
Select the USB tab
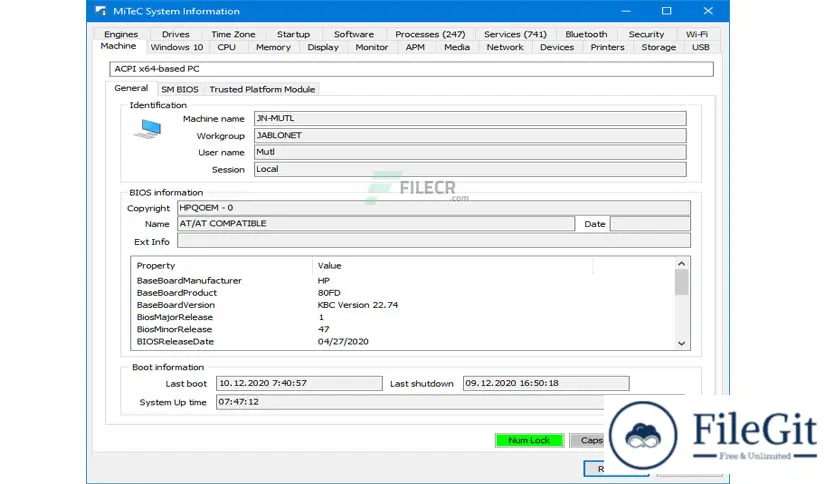[x=701, y=47]
